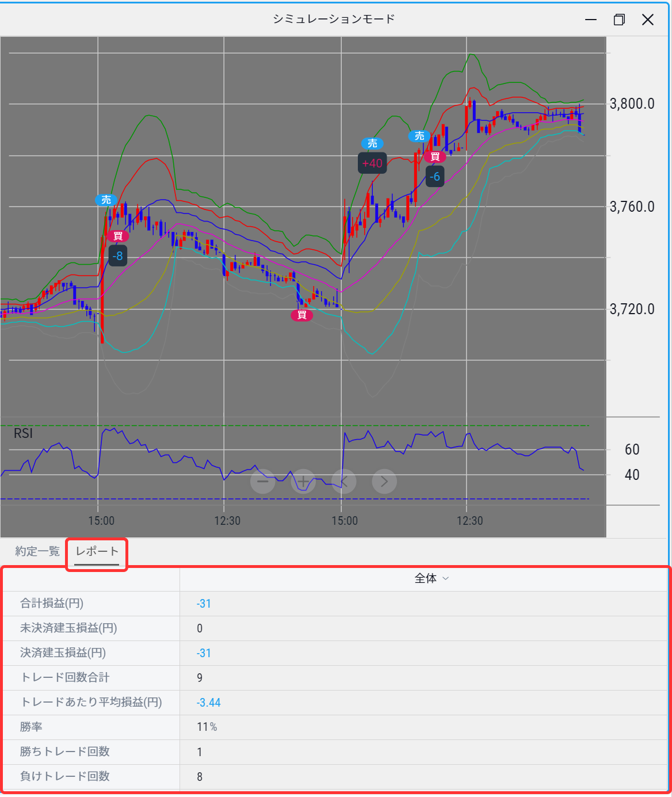Select the 勝率 row label

[31, 727]
